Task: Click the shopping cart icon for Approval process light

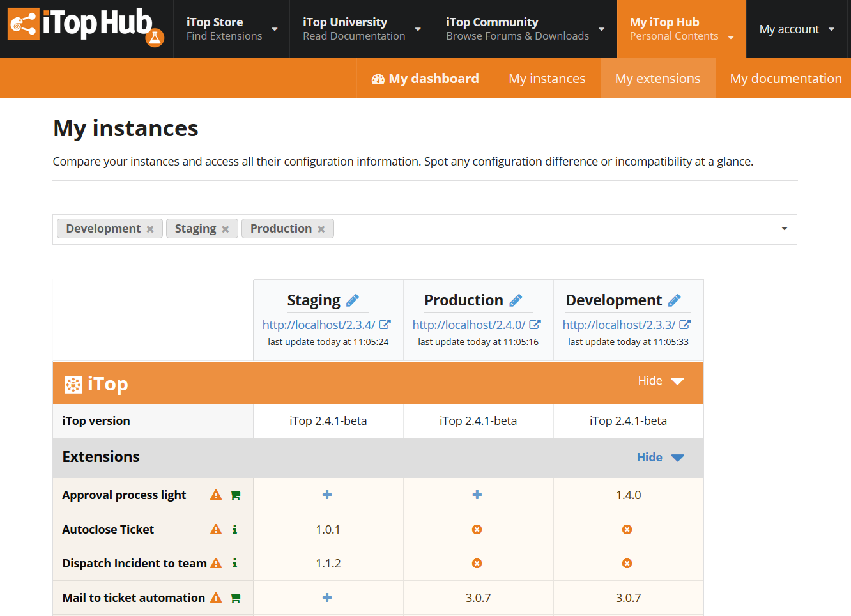Action: (235, 495)
